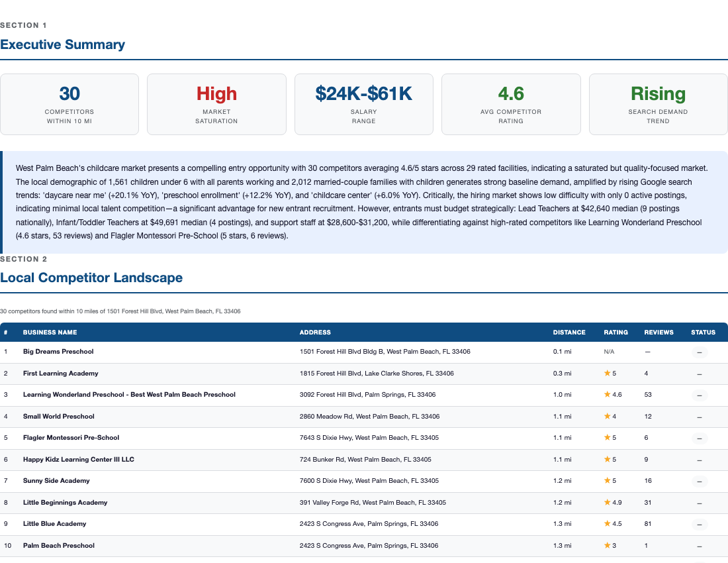Screen dimensions: 728x563
Task: Click the Flagler Montessori Pre-School business name
Action: point(71,437)
